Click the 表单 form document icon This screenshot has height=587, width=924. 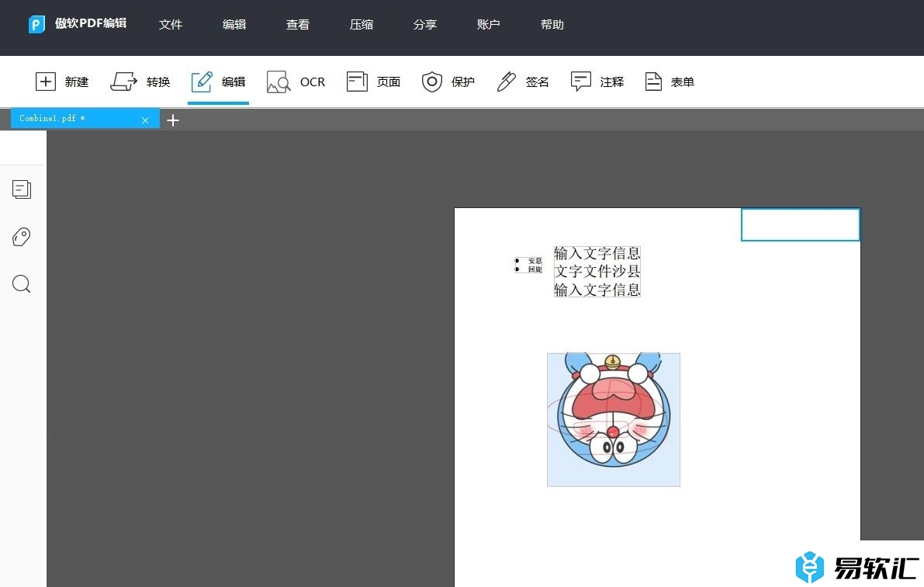pyautogui.click(x=653, y=82)
